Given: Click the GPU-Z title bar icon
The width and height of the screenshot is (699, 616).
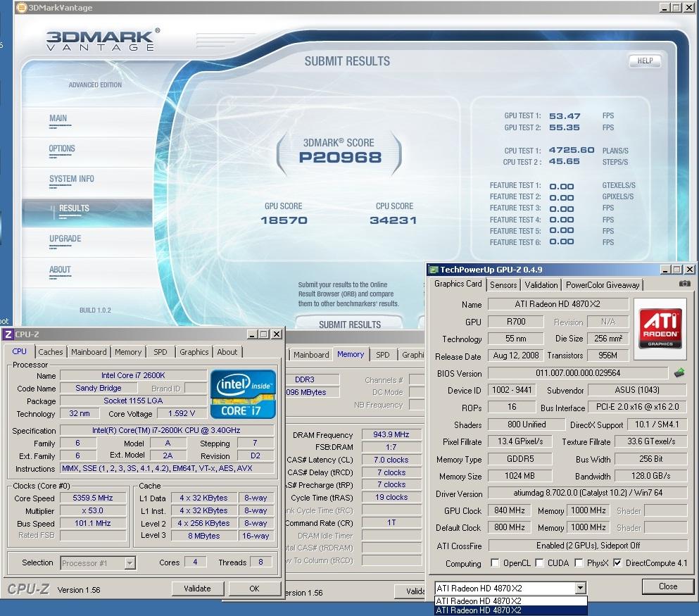Looking at the screenshot, I should (x=434, y=269).
